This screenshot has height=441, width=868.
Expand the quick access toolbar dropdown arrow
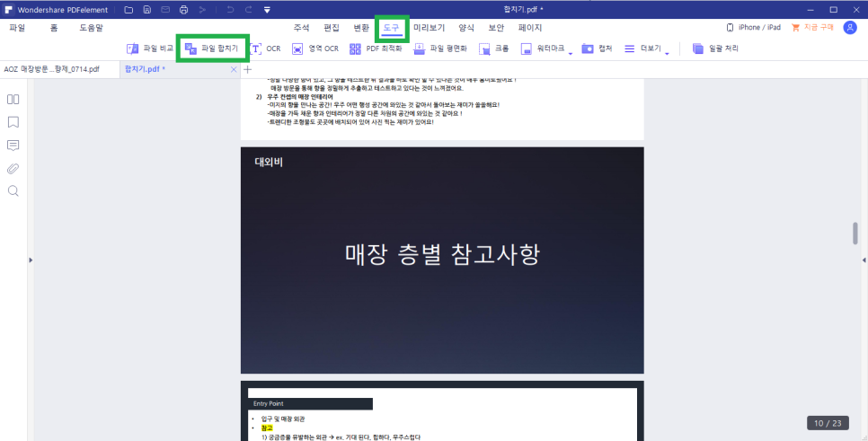tap(267, 10)
